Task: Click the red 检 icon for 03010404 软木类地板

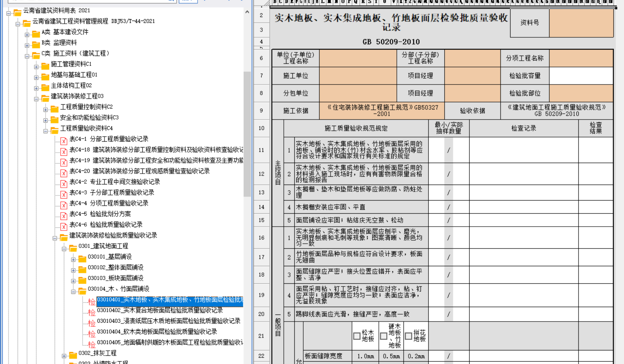Action: pos(92,333)
